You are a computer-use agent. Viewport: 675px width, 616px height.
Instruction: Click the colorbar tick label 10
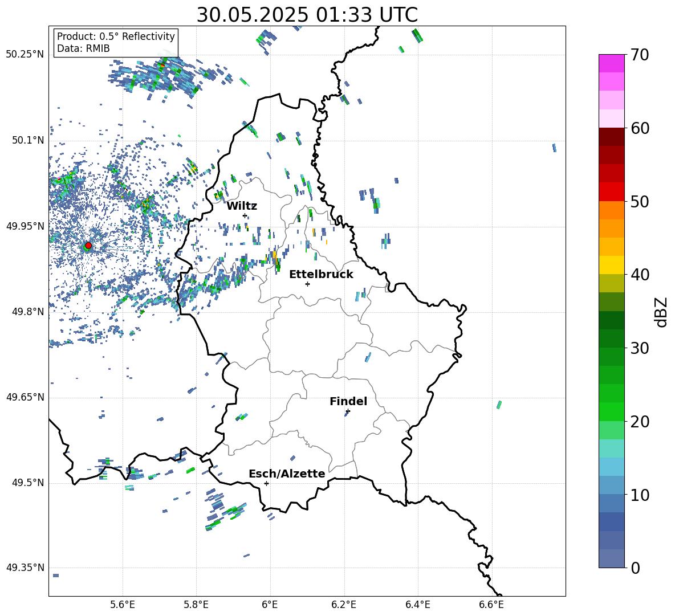click(640, 495)
